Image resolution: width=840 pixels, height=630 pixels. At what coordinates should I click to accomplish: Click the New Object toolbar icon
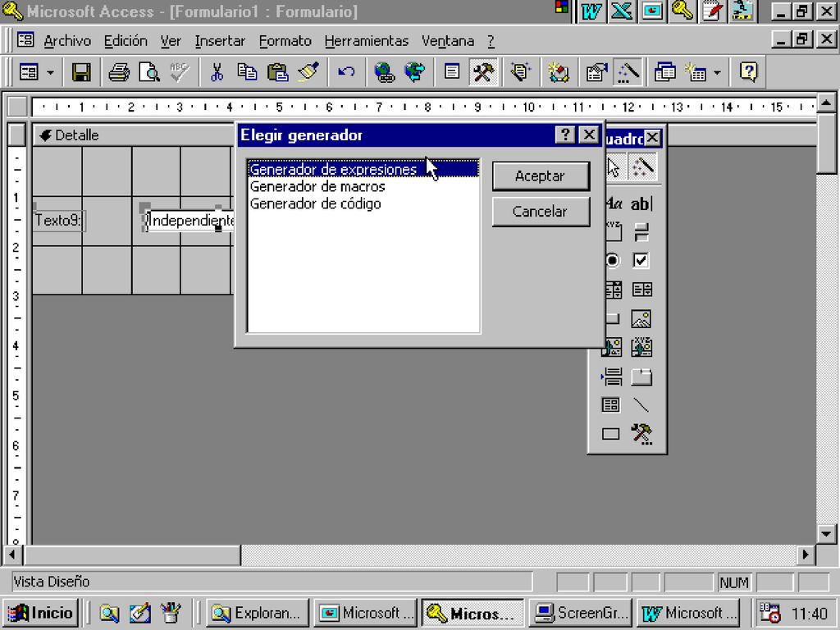point(696,72)
